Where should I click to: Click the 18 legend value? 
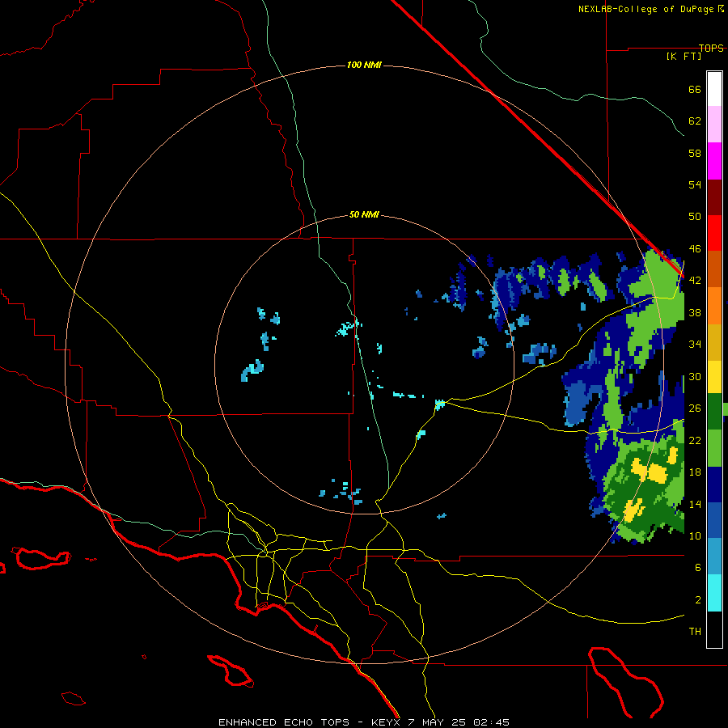(x=695, y=472)
